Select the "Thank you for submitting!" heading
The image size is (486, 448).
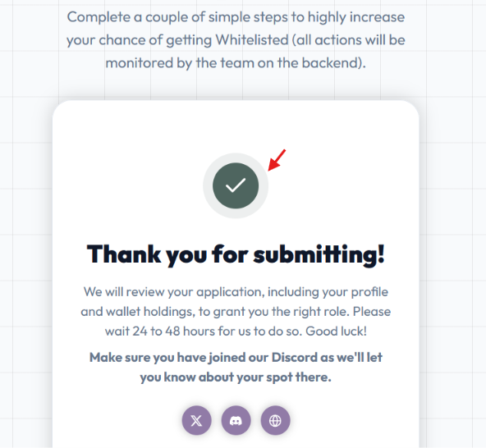(236, 254)
